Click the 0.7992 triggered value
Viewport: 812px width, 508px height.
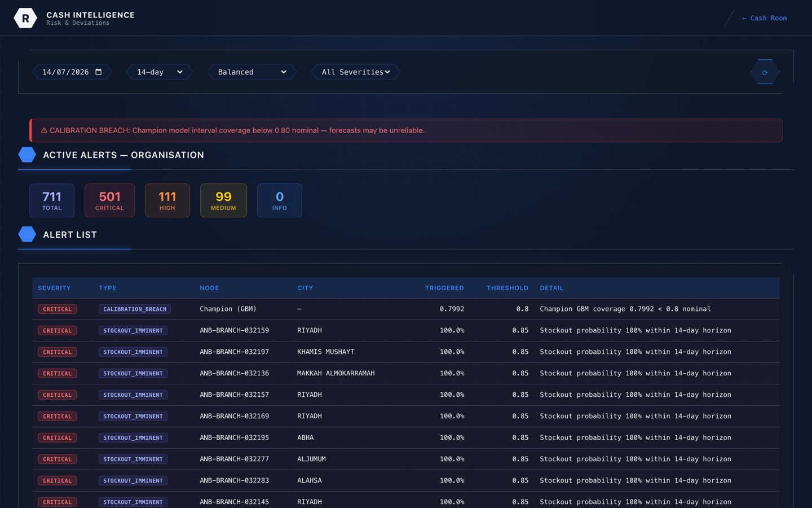(x=452, y=309)
